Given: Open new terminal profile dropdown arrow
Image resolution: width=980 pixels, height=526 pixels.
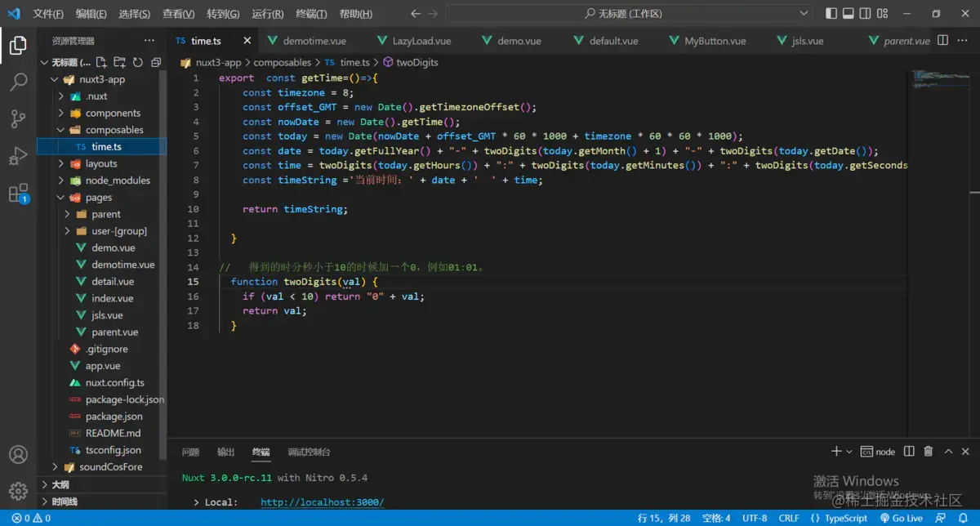Looking at the screenshot, I should (x=849, y=451).
